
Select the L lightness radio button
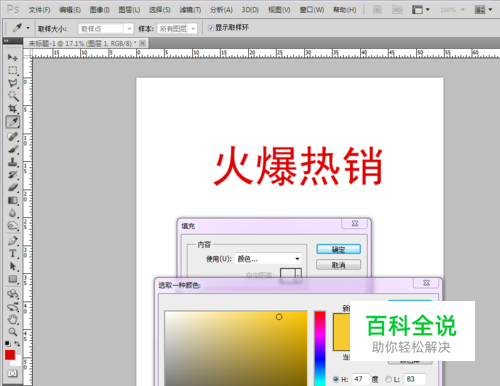tap(388, 379)
